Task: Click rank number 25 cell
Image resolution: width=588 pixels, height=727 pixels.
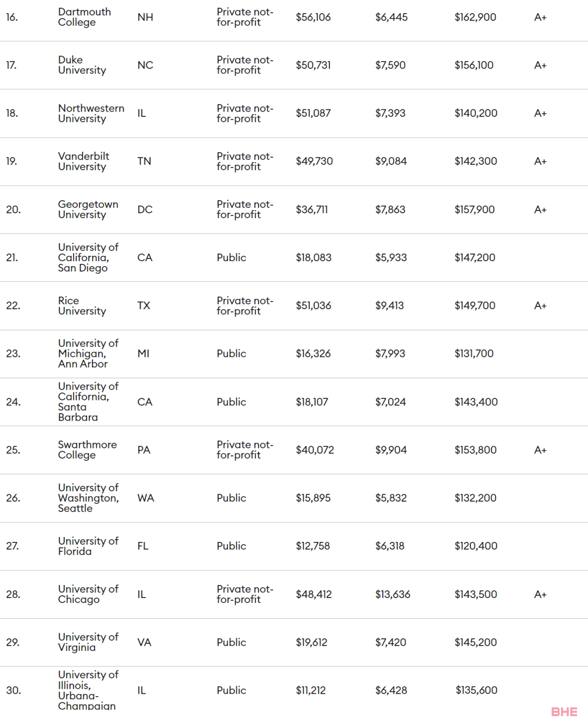Action: coord(13,450)
